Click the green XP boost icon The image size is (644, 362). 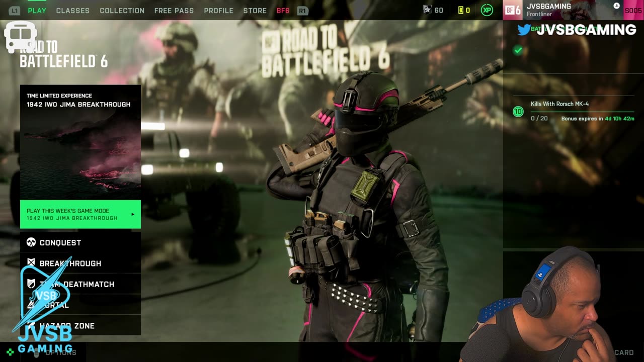pos(487,10)
